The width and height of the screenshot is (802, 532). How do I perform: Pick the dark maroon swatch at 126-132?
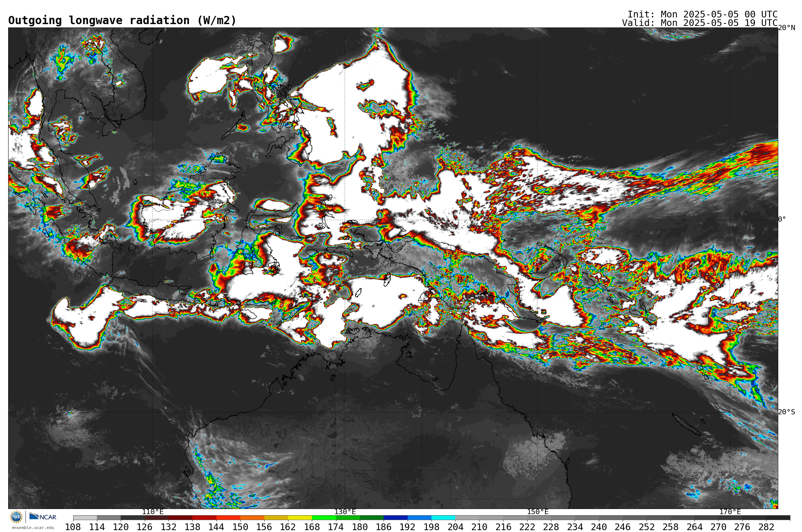[x=157, y=518]
